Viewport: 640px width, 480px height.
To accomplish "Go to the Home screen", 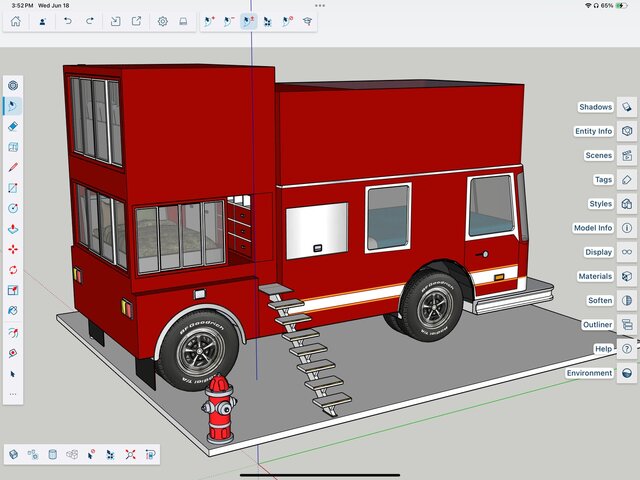I will tap(16, 21).
